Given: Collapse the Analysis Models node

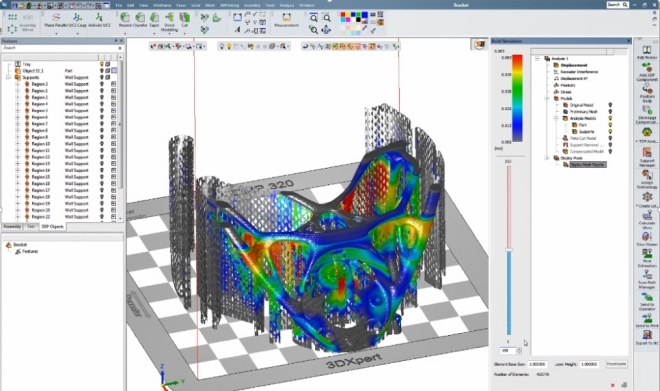Looking at the screenshot, I should tap(556, 119).
